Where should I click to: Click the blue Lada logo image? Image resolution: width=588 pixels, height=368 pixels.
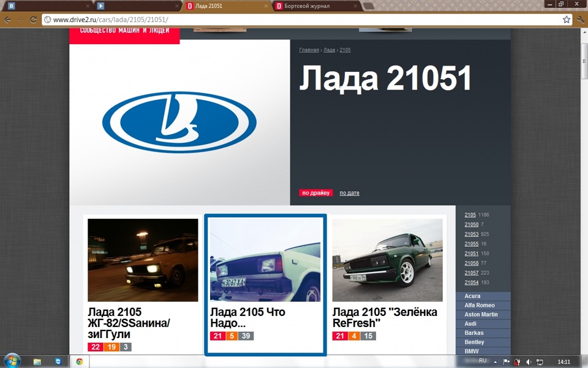click(x=179, y=123)
